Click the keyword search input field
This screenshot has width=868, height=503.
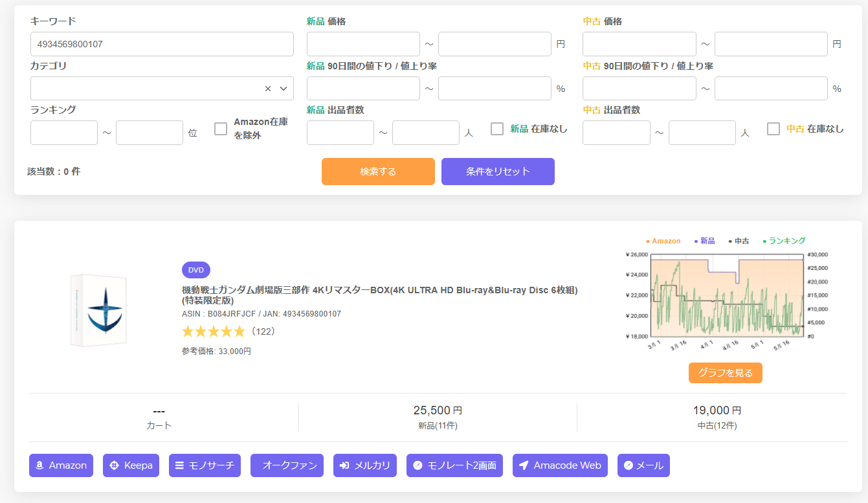[x=162, y=44]
